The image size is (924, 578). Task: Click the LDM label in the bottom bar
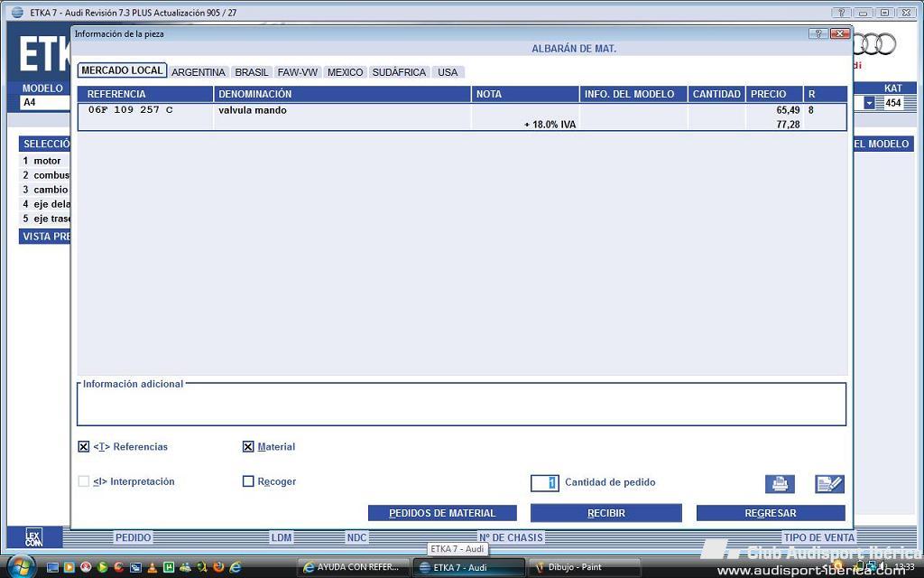282,537
